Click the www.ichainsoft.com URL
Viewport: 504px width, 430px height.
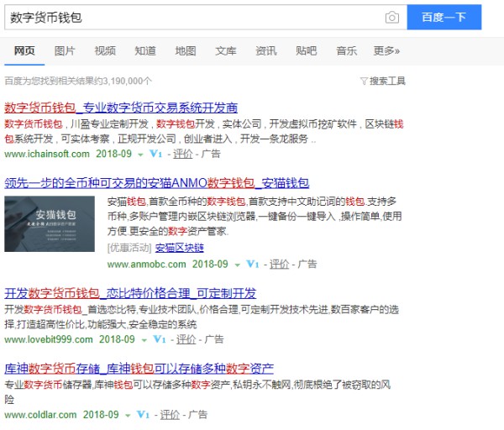click(47, 154)
